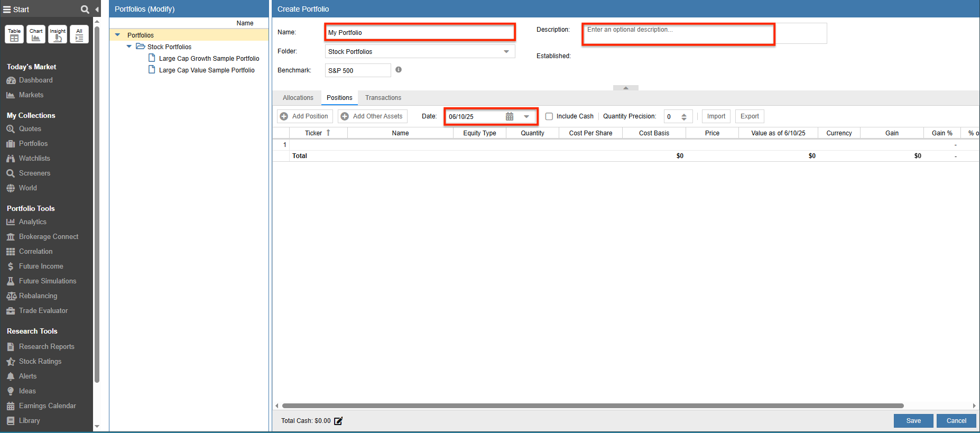The width and height of the screenshot is (980, 433).
Task: Select the Insight toolbar icon
Action: click(58, 35)
